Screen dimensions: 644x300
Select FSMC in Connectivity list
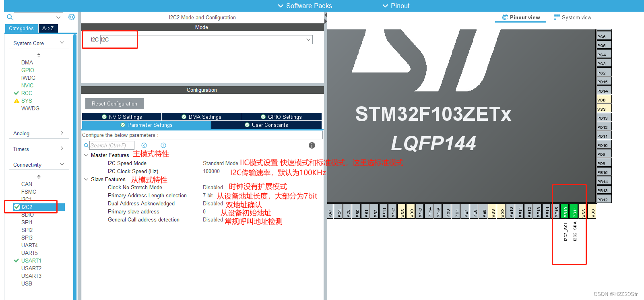pos(29,192)
